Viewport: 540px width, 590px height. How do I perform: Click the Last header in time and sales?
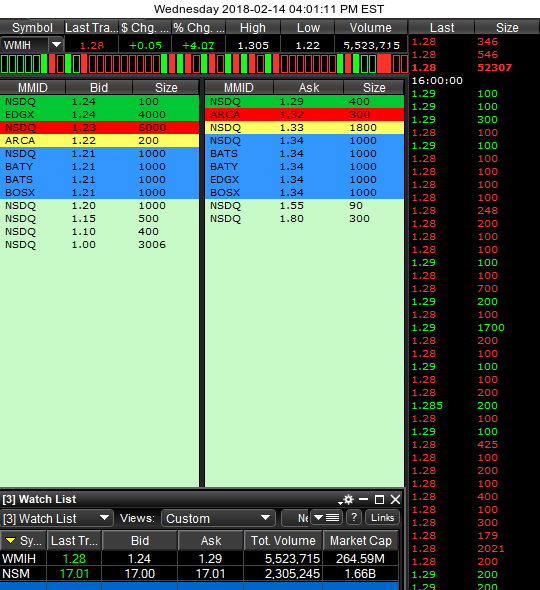pyautogui.click(x=442, y=27)
